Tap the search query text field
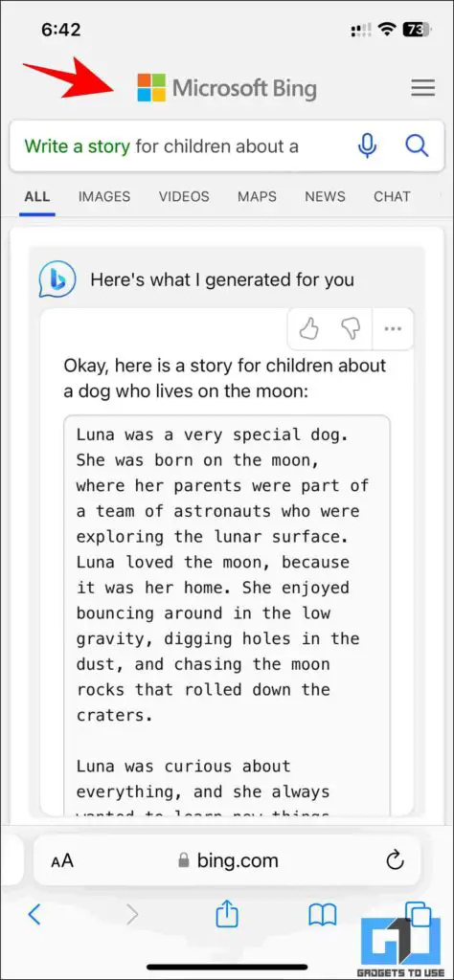 [x=180, y=146]
